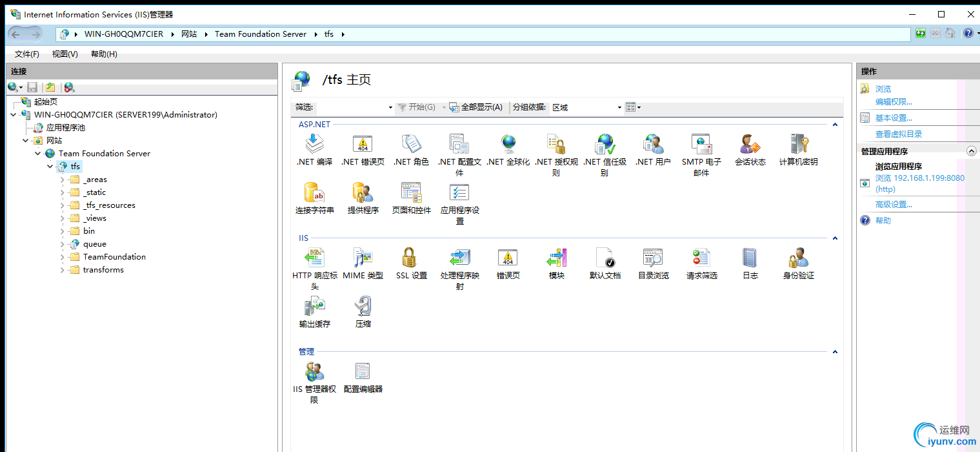Screen dimensions: 980x452
Task: Expand the _tfs_resources folder node
Action: (63, 205)
